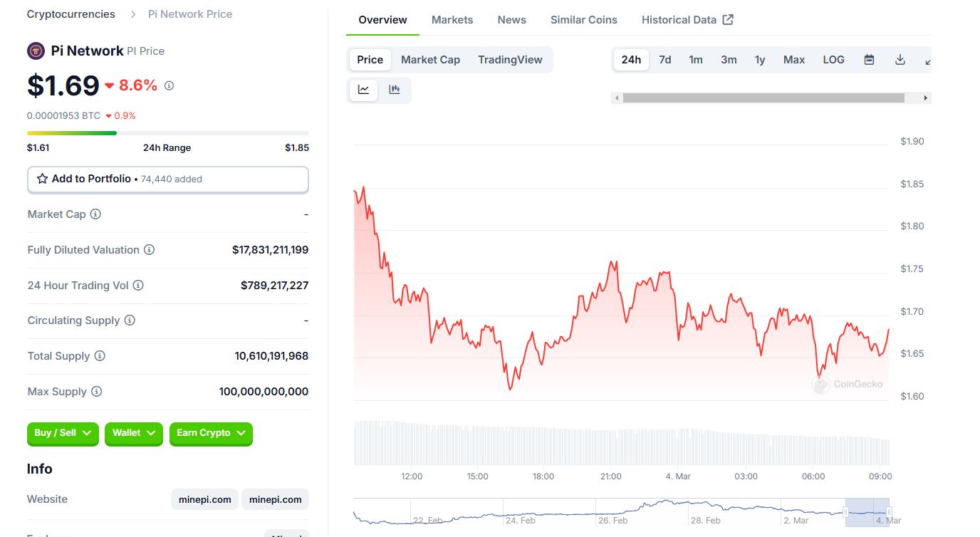Image resolution: width=980 pixels, height=537 pixels.
Task: Open the Overview tab
Action: pos(383,20)
